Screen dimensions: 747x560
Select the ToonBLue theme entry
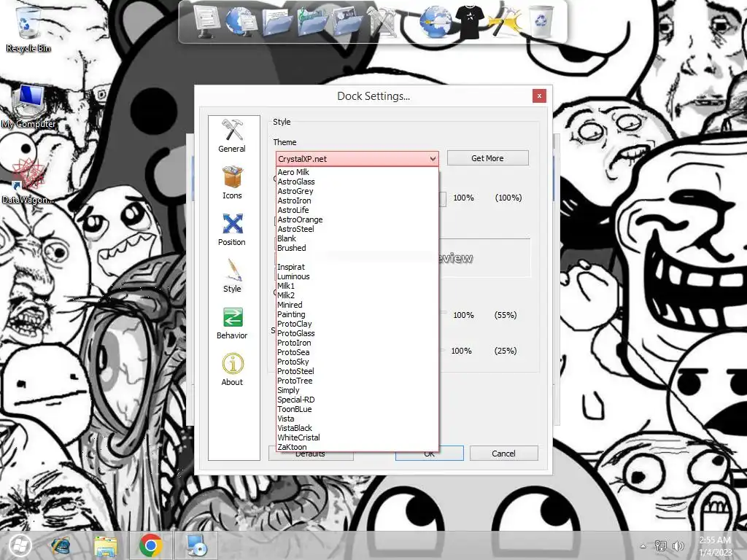357,409
